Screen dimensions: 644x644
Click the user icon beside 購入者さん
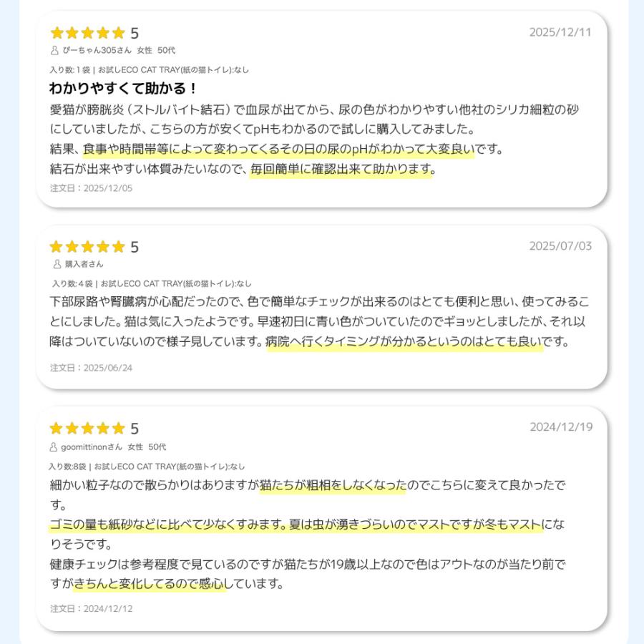tap(57, 264)
